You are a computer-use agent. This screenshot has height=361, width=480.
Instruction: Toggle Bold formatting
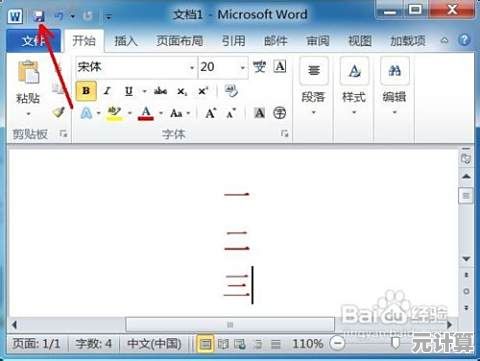tap(86, 91)
